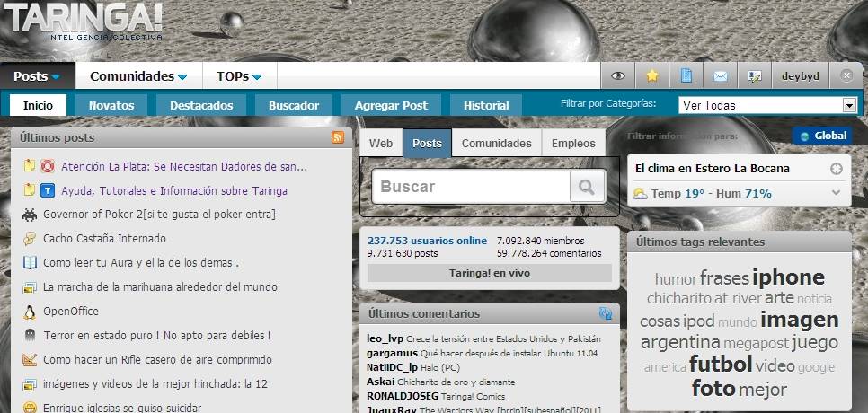Viewport: 868px width, 413px height.
Task: Click the futbol tag
Action: tap(721, 365)
